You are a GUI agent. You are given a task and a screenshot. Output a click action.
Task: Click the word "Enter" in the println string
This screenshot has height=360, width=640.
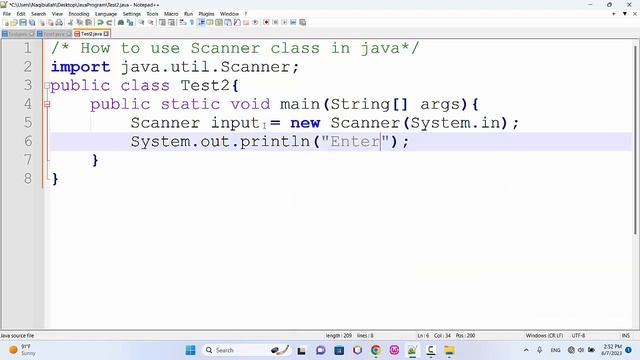pyautogui.click(x=355, y=142)
